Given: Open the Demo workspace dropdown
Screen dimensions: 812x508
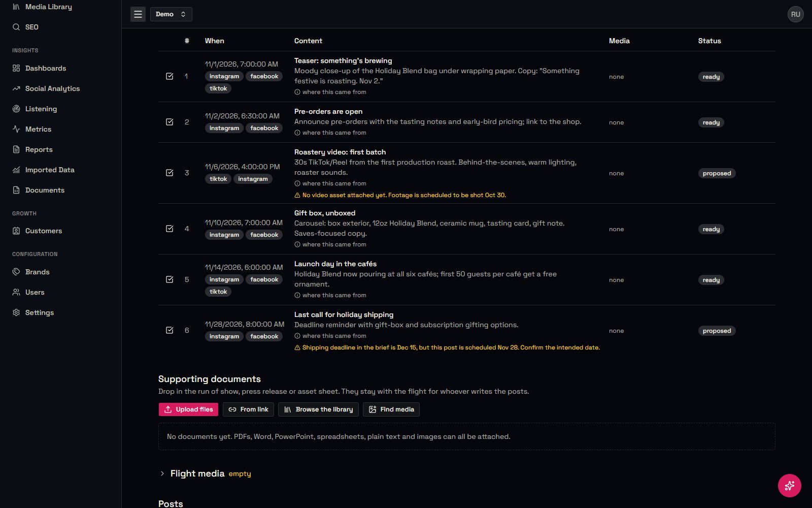Looking at the screenshot, I should click(x=171, y=14).
